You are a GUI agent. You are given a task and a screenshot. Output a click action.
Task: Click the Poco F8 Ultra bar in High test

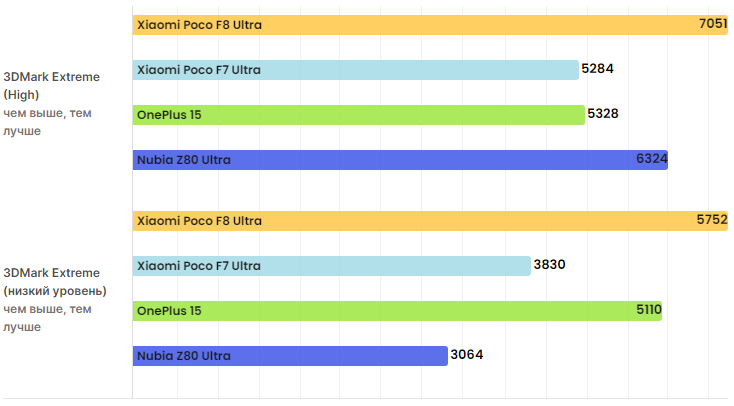420,24
